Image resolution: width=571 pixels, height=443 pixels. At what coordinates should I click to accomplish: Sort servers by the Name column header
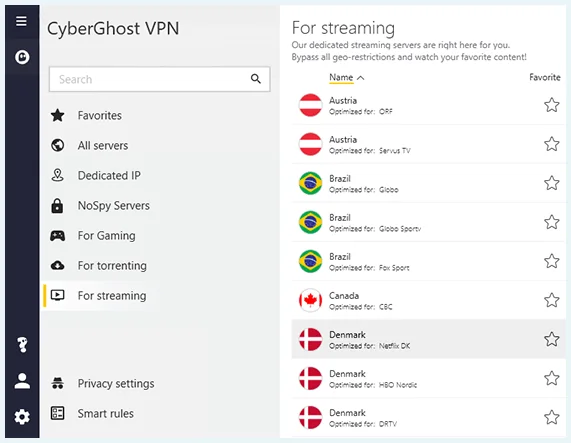[341, 78]
